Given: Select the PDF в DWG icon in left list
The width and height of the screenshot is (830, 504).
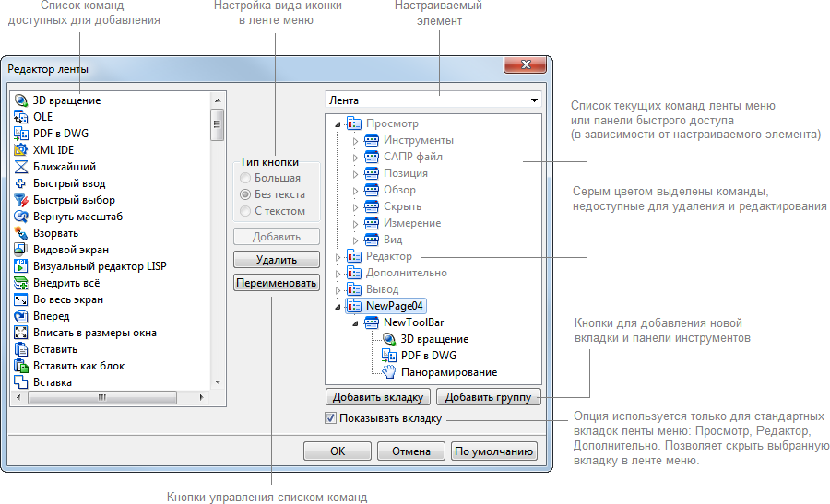Looking at the screenshot, I should [x=22, y=134].
